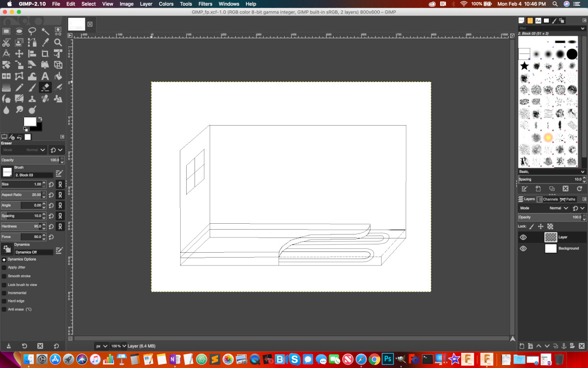
Task: Open the layer Mode dropdown
Action: tap(558, 208)
